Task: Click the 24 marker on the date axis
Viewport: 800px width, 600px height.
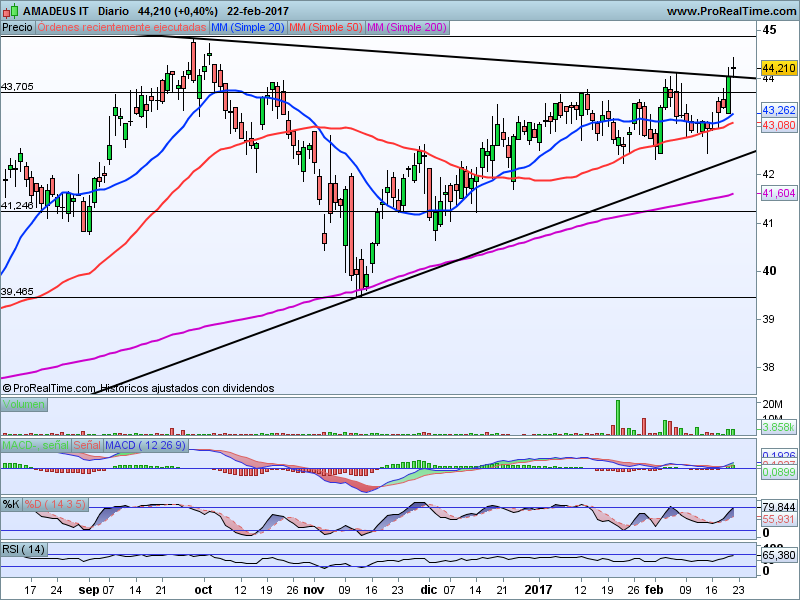Action: (x=57, y=590)
